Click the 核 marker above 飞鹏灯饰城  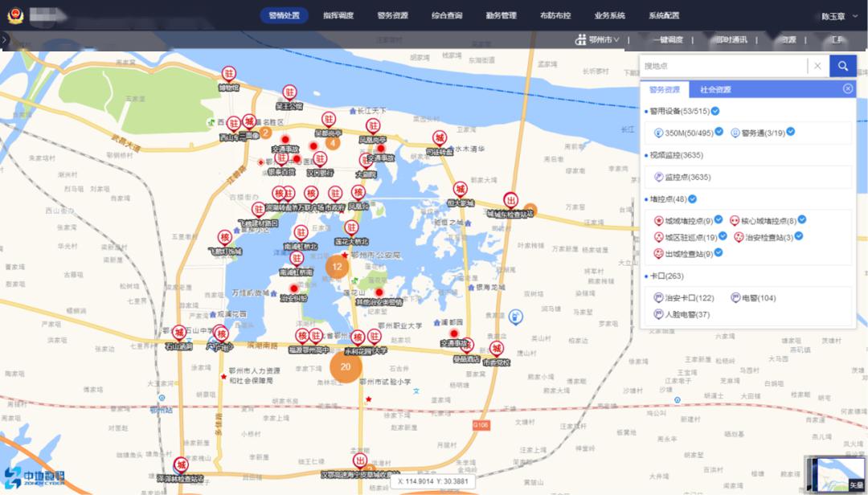click(225, 238)
